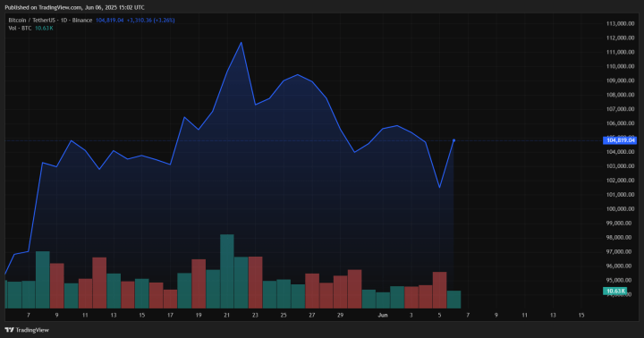Click the 100,000.00 price axis label
The width and height of the screenshot is (644, 338).
[x=620, y=208]
